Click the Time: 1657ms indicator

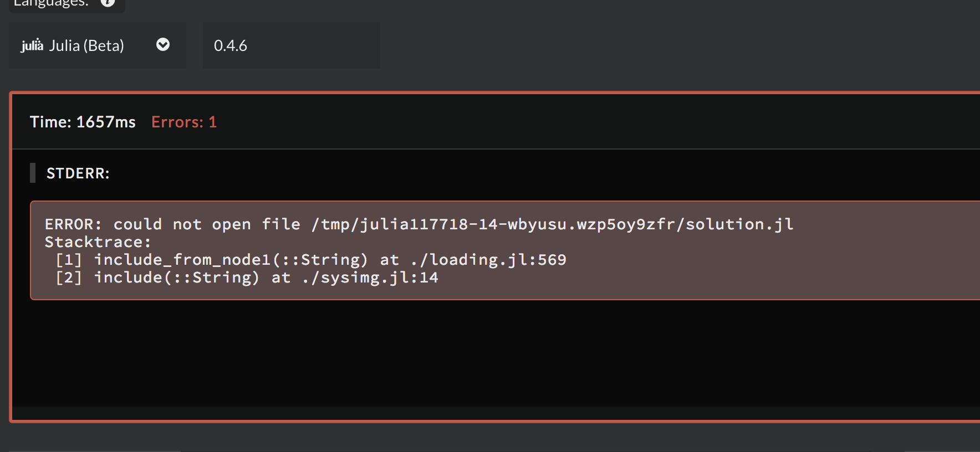tap(82, 122)
